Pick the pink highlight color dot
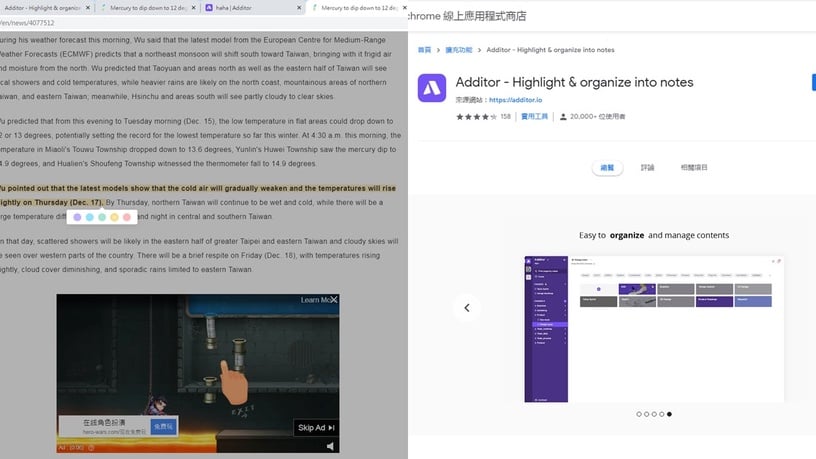This screenshot has height=459, width=816. pos(127,217)
